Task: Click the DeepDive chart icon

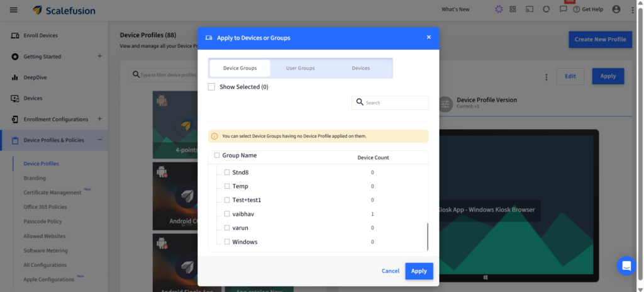Action: 15,77
